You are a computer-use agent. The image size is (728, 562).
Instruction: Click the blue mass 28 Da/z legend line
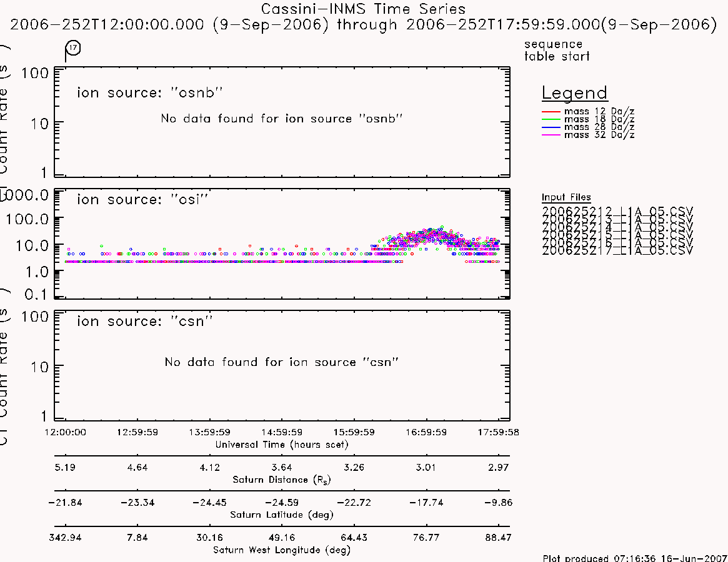(551, 127)
